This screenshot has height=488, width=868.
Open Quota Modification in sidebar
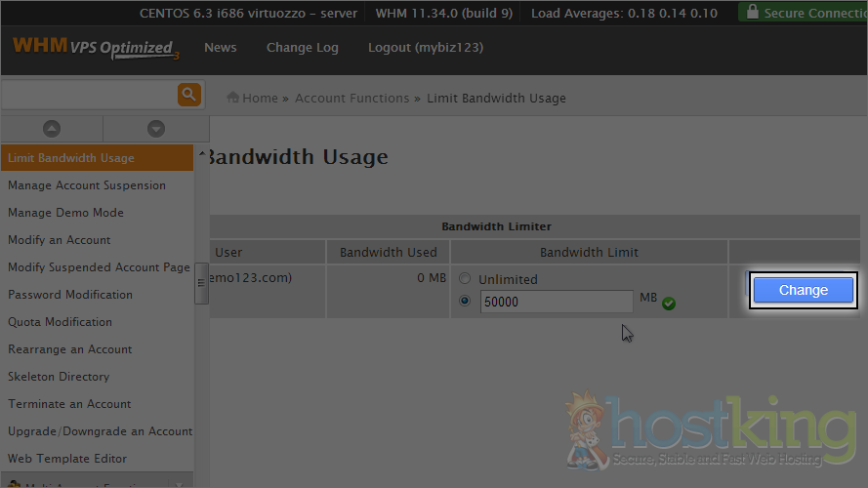60,322
